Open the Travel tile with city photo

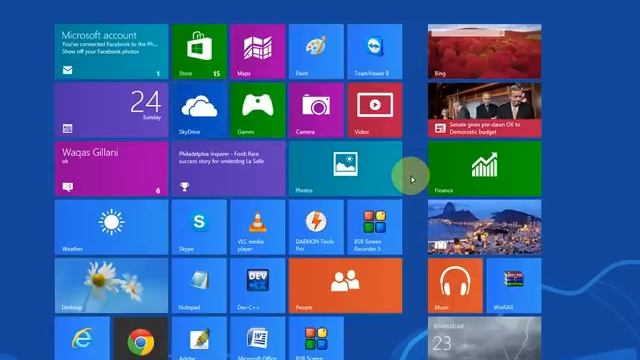click(x=484, y=227)
